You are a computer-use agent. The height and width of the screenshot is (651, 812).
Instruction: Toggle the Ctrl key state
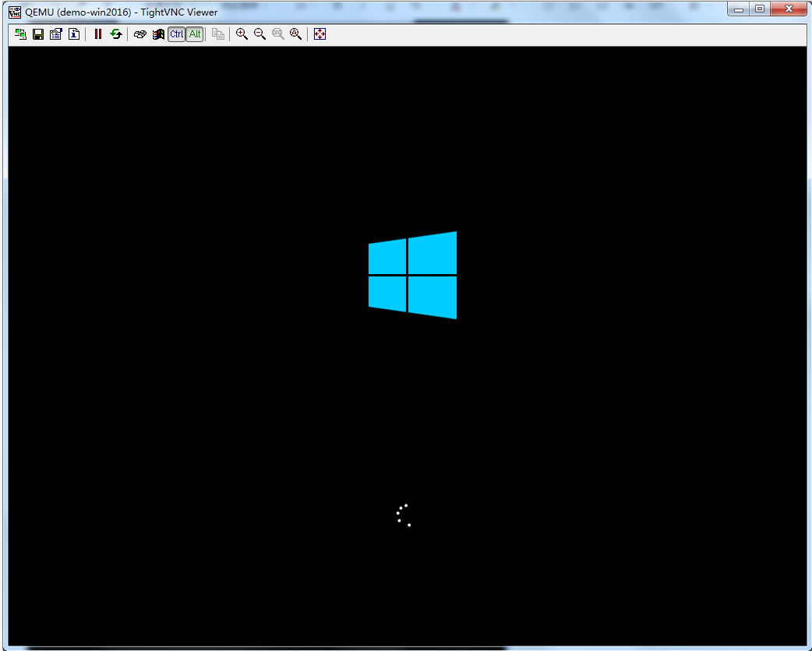click(177, 34)
